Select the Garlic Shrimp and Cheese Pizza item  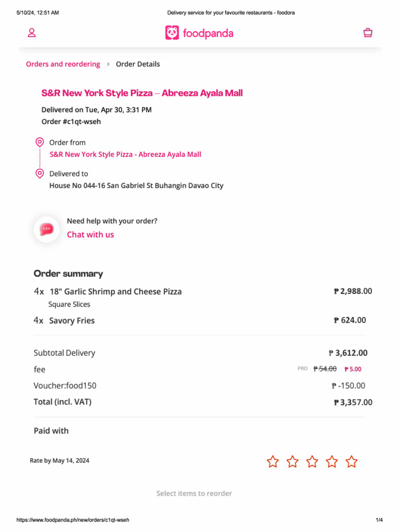coord(115,292)
